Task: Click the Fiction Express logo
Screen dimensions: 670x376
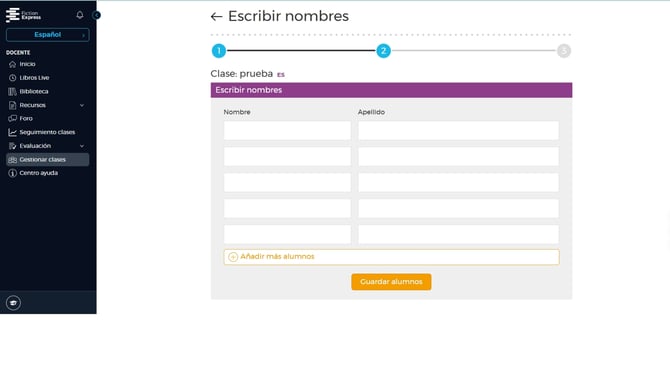Action: point(24,15)
